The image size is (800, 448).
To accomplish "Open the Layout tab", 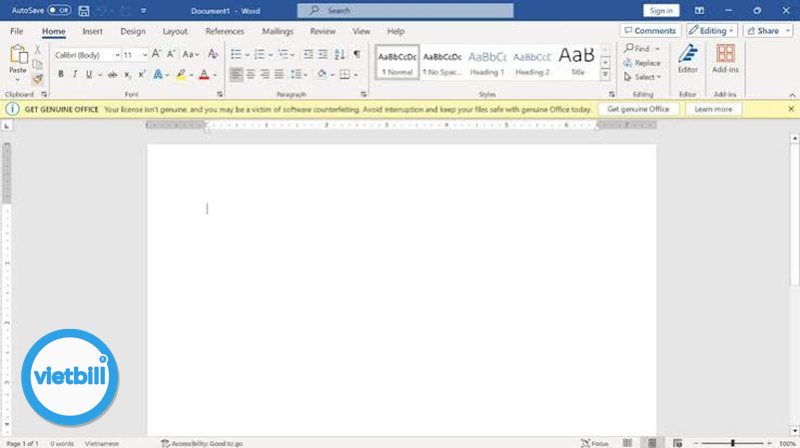I will [x=175, y=31].
